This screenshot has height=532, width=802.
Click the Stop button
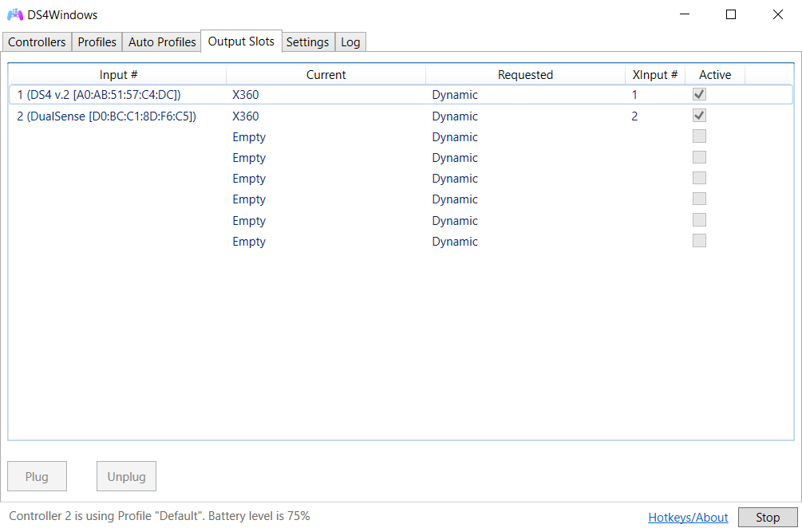(x=768, y=517)
